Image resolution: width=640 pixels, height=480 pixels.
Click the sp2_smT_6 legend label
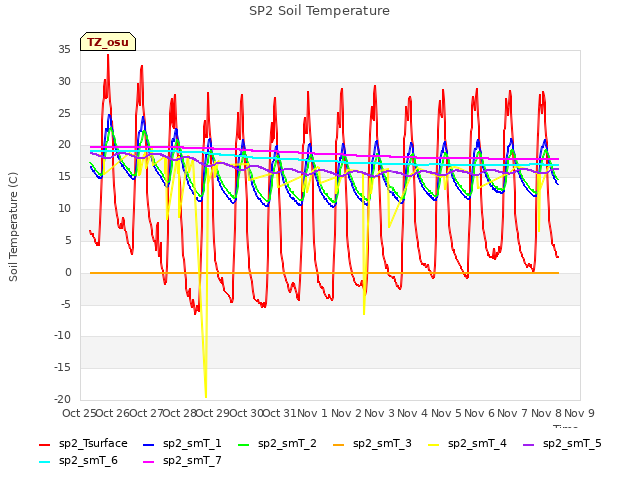(x=88, y=460)
